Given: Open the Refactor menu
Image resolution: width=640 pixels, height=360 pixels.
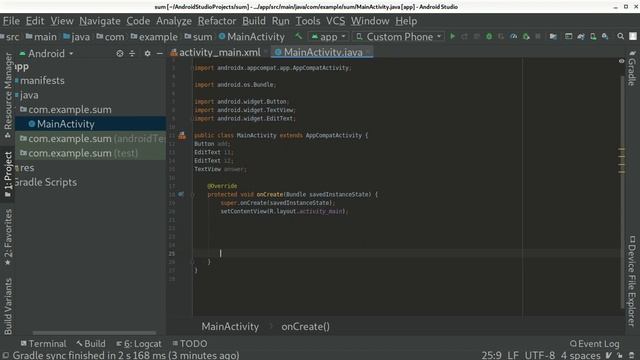Looking at the screenshot, I should click(x=217, y=21).
